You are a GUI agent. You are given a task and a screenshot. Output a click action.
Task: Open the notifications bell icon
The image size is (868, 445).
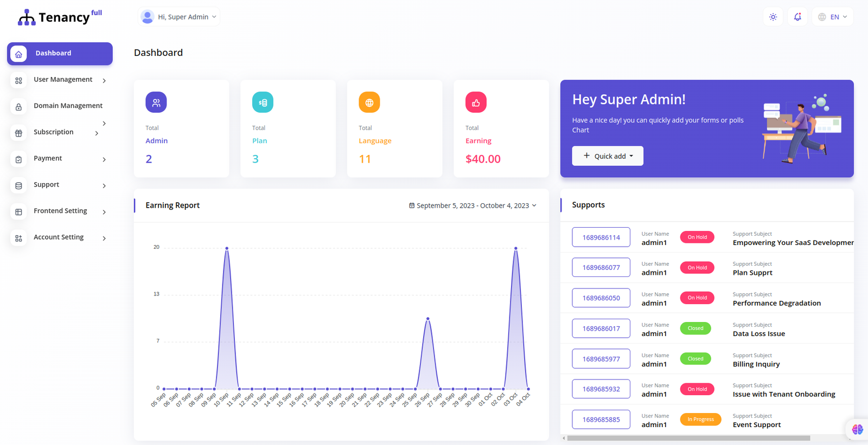(797, 17)
